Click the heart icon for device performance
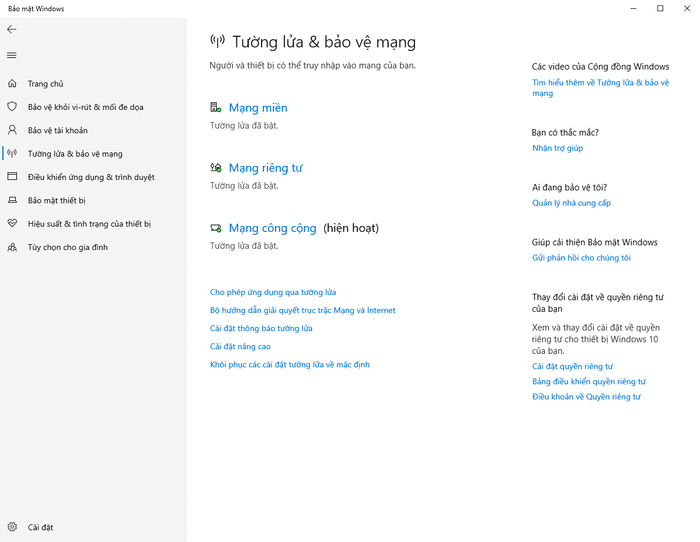700x542 pixels. click(x=12, y=223)
